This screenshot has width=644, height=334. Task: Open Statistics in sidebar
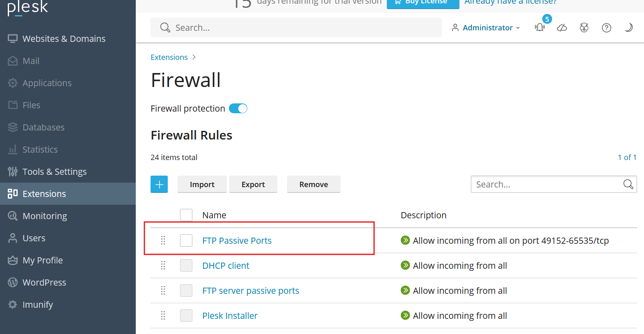tap(68, 149)
